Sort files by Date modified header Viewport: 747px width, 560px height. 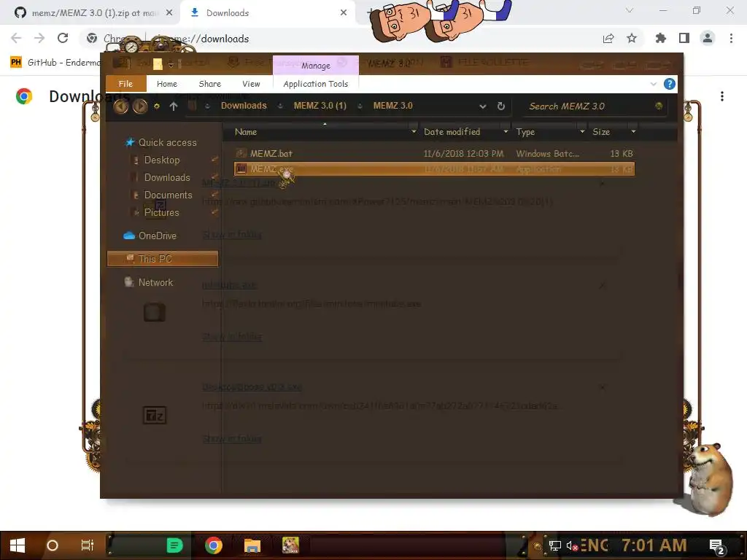pyautogui.click(x=452, y=132)
